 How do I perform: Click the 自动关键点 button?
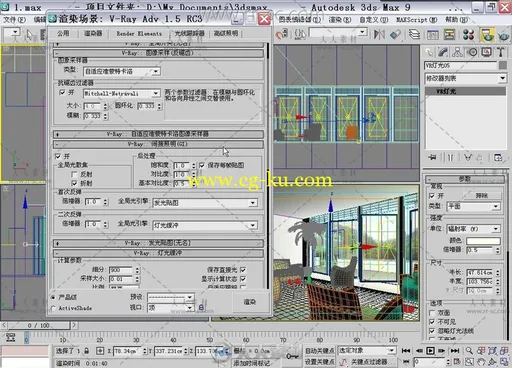pos(319,351)
